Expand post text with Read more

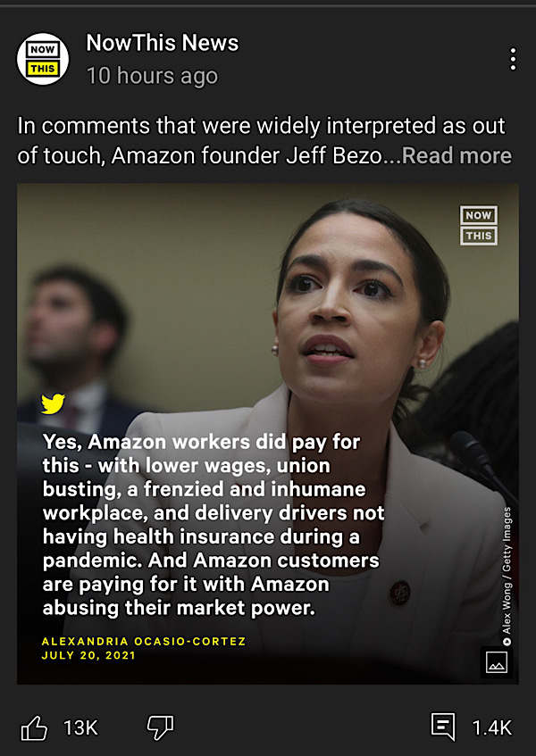456,155
